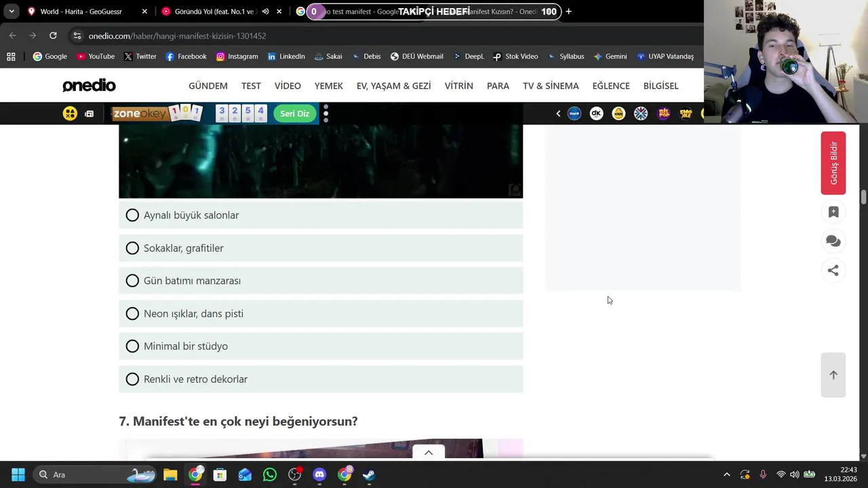Open Steam from the taskbar
The image size is (868, 488).
click(369, 474)
